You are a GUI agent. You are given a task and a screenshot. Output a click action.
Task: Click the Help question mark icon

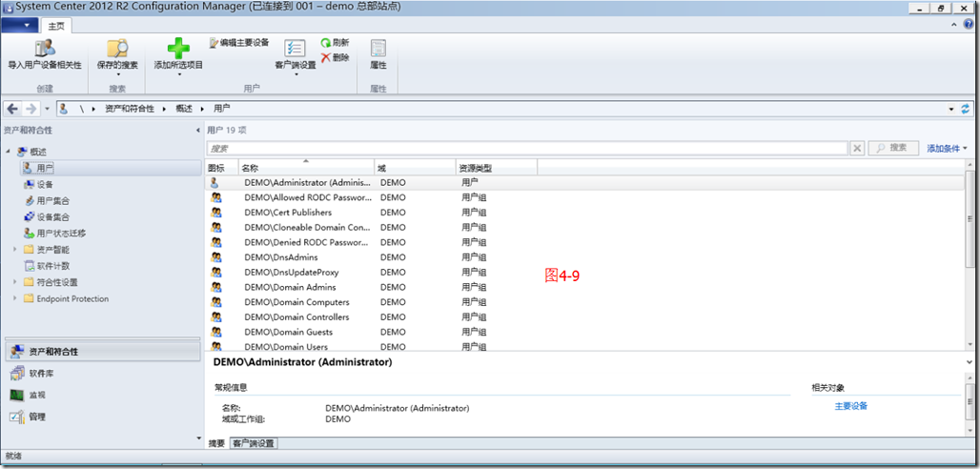969,24
